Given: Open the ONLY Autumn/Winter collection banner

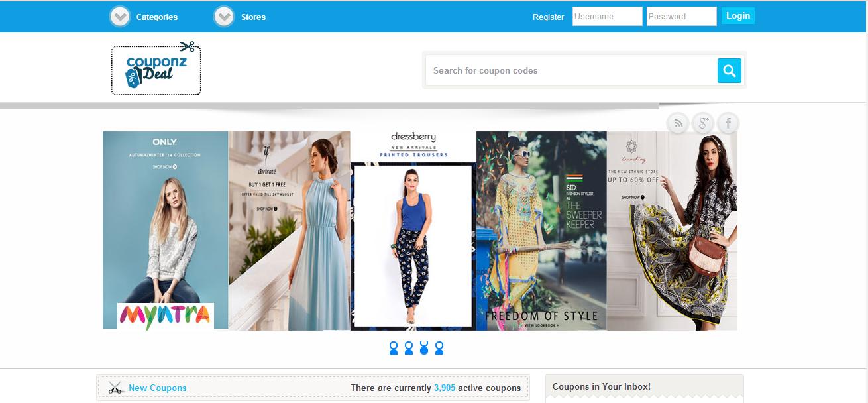Looking at the screenshot, I should [x=165, y=230].
